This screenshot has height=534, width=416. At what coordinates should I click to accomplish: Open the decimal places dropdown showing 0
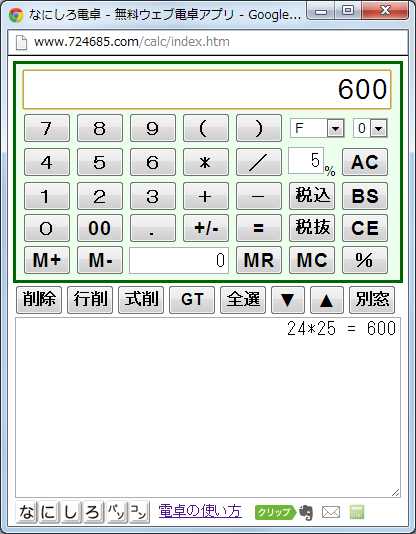click(x=370, y=128)
